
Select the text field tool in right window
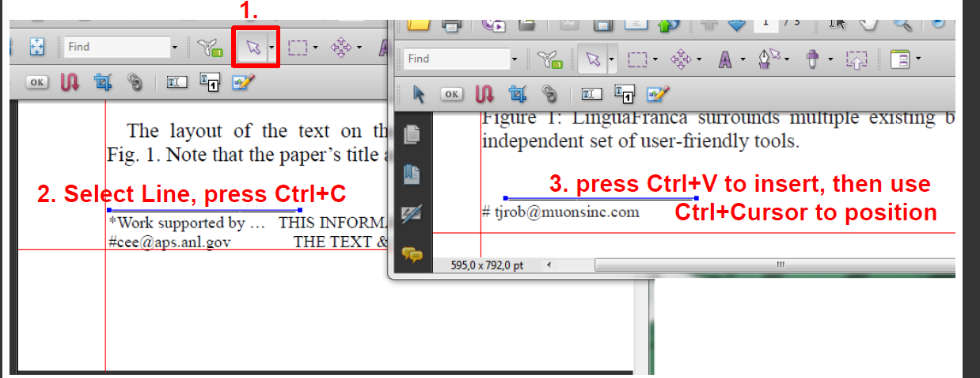pyautogui.click(x=591, y=94)
